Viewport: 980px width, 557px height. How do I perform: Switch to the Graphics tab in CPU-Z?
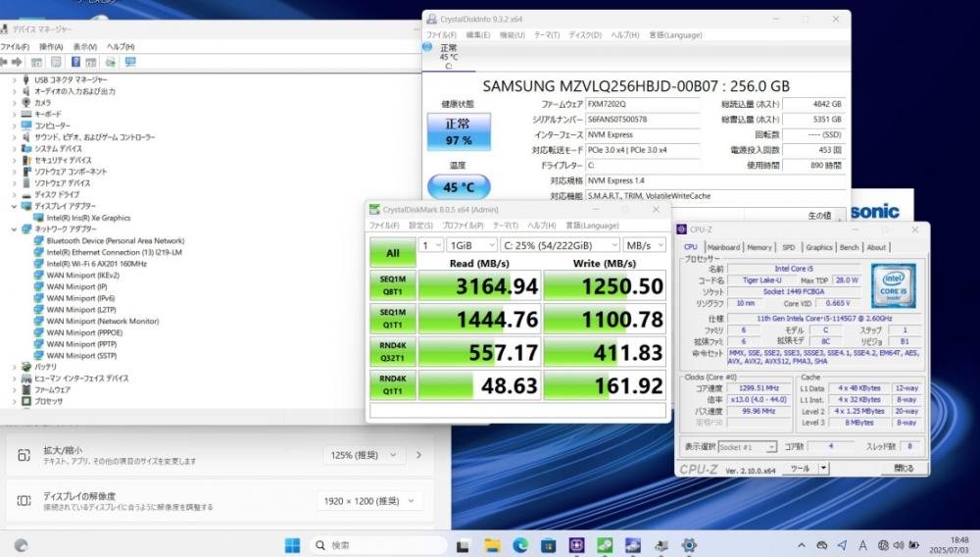(x=818, y=247)
